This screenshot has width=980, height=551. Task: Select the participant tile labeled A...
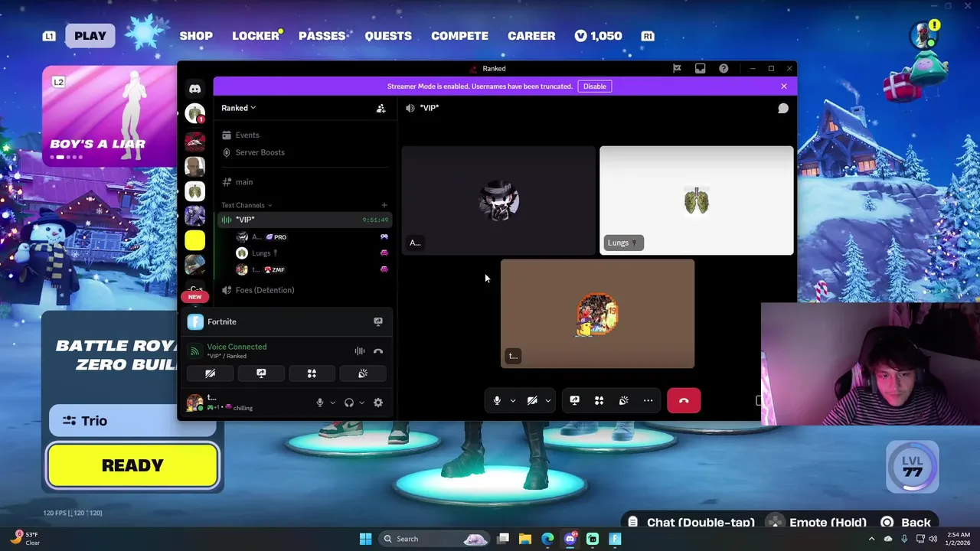498,201
